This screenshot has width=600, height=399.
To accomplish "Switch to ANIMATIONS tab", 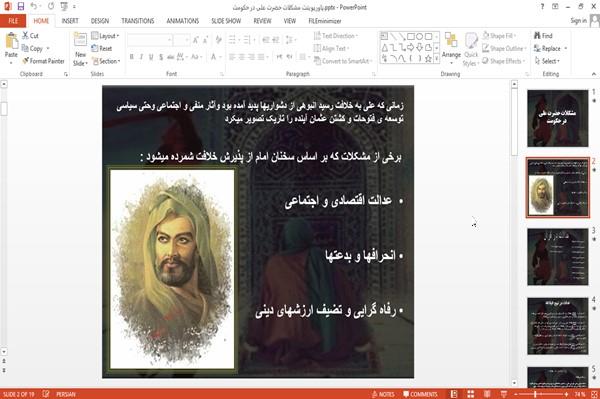I will pos(183,21).
